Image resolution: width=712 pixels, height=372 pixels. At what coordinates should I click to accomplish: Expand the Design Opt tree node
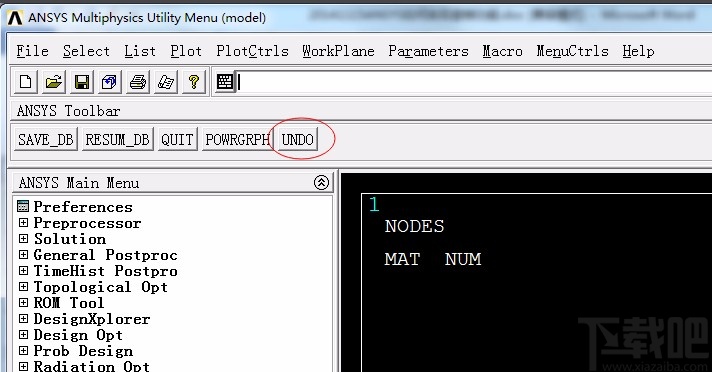23,334
